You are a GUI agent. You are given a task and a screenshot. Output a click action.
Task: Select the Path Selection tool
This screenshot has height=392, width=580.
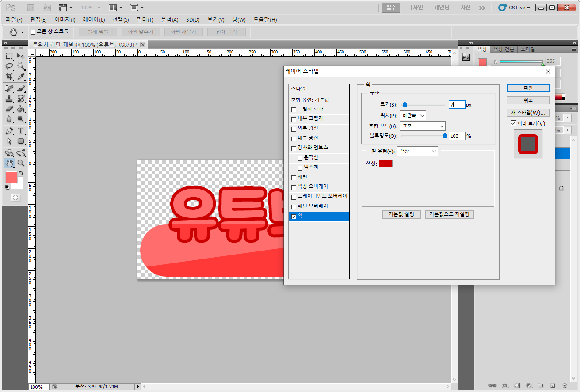(9, 141)
